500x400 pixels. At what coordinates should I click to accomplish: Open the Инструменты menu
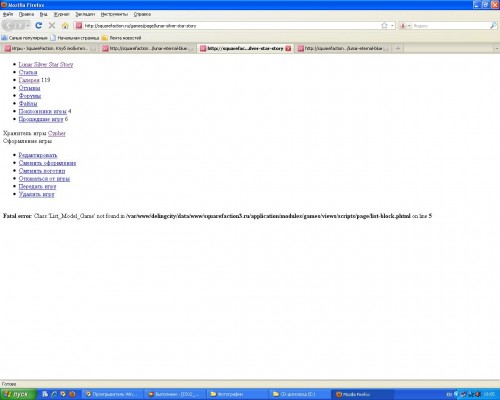[114, 14]
